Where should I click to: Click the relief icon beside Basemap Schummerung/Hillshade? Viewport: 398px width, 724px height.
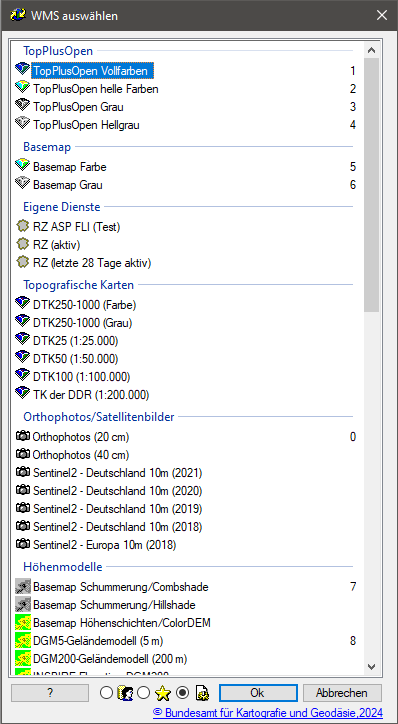(x=22, y=604)
